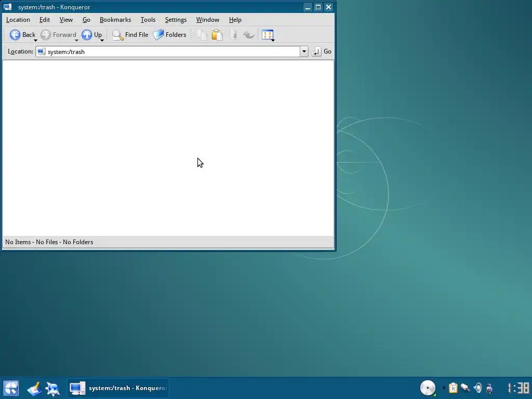Minimize the Konqueror window
Viewport: 532px width, 399px height.
tap(308, 7)
